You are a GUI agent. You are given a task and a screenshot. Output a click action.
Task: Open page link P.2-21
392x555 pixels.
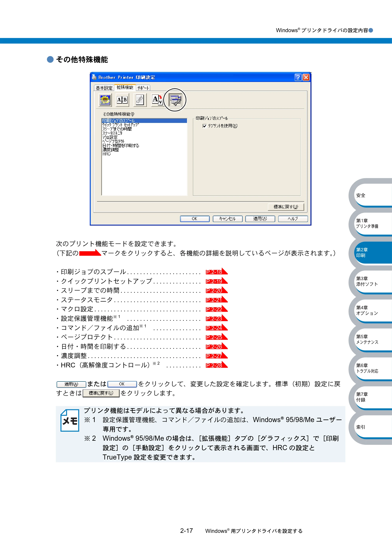click(217, 300)
